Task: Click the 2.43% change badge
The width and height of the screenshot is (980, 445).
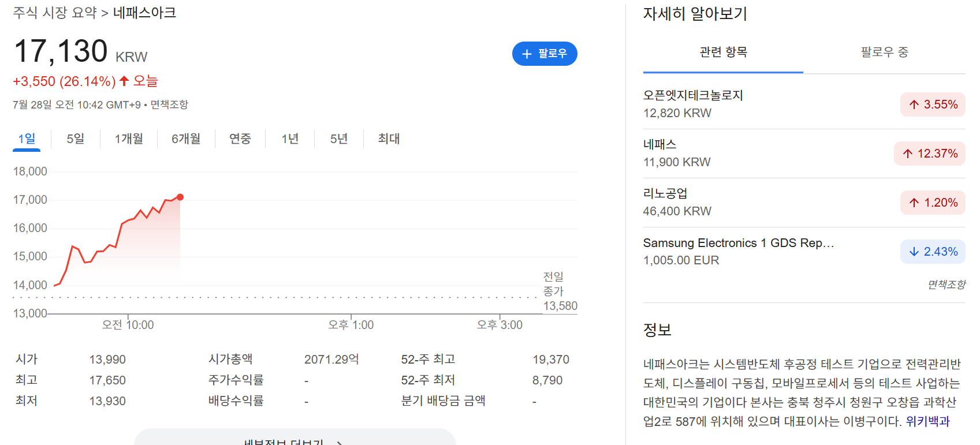Action: tap(933, 252)
